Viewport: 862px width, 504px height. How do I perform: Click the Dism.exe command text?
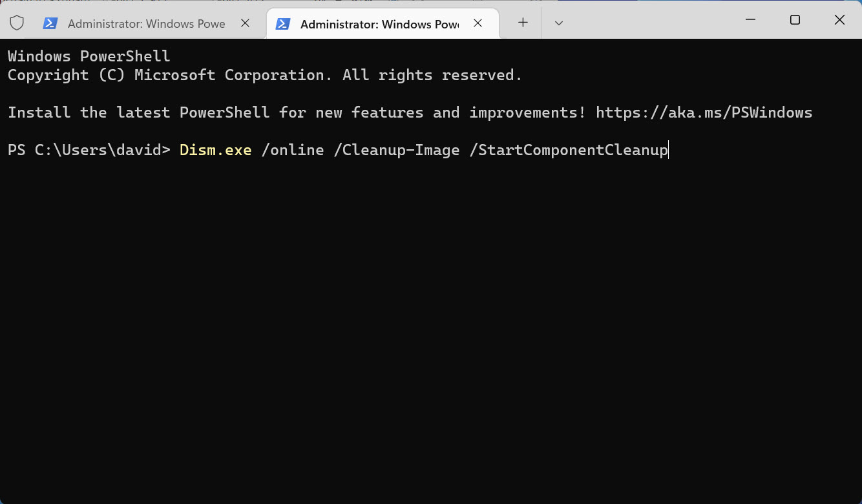215,150
